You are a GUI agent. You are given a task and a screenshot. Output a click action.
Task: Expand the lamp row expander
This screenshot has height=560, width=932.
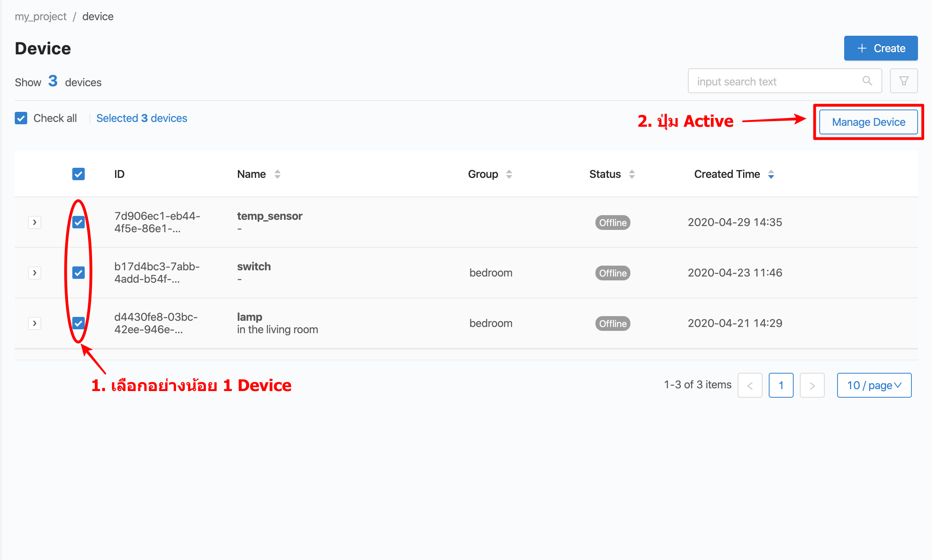click(34, 323)
